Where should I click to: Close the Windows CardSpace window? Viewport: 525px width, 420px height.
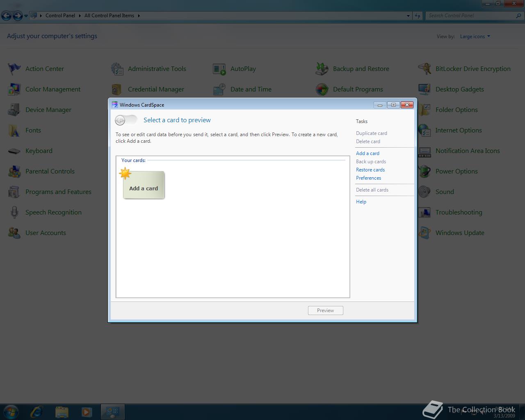(407, 105)
